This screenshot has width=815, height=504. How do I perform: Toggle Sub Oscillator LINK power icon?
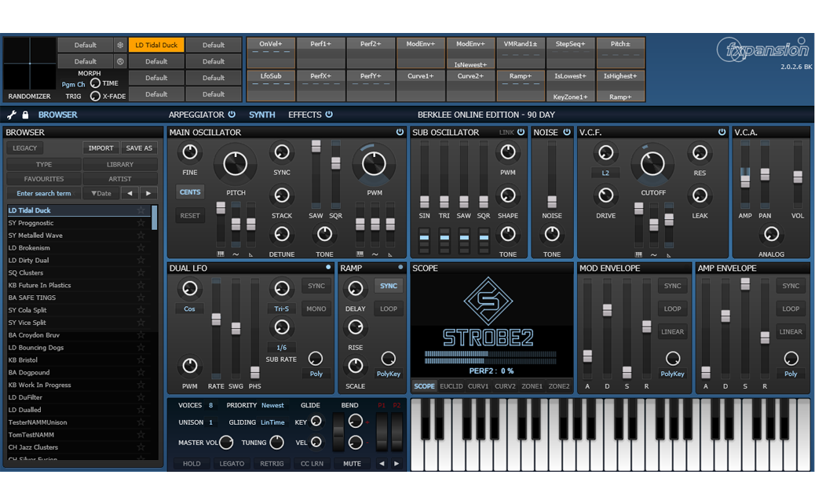[521, 132]
